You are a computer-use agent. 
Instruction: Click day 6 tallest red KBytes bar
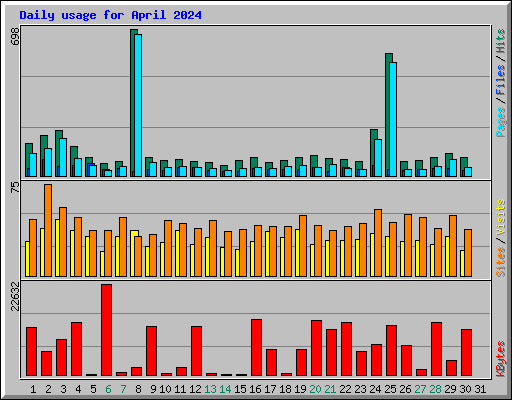pos(106,330)
